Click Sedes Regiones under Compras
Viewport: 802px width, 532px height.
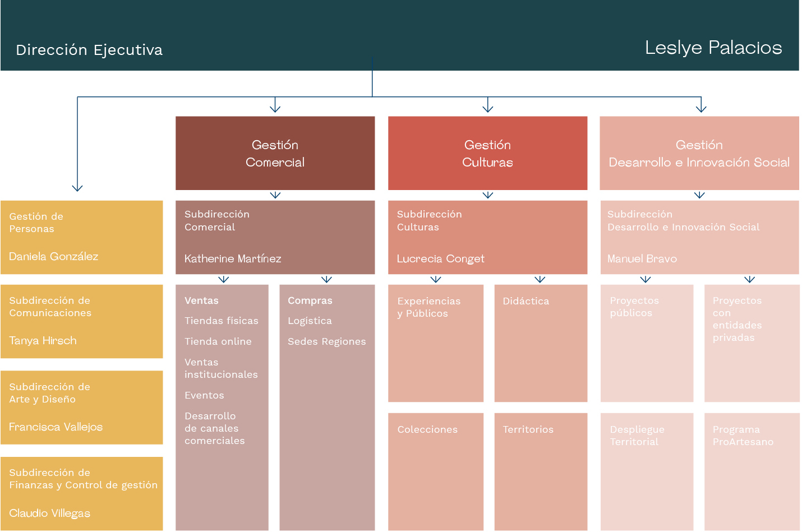click(327, 341)
